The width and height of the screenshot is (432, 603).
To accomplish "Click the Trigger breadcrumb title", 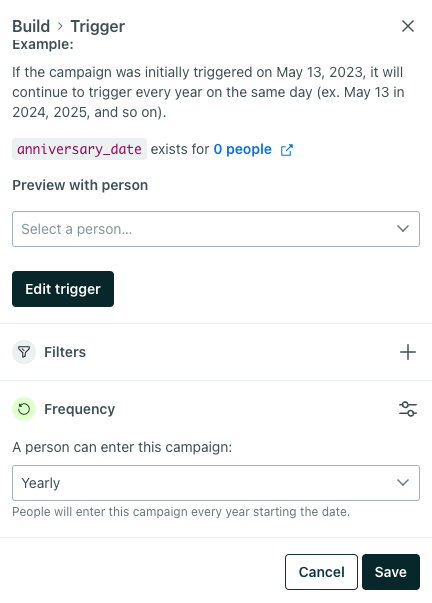I will [98, 27].
